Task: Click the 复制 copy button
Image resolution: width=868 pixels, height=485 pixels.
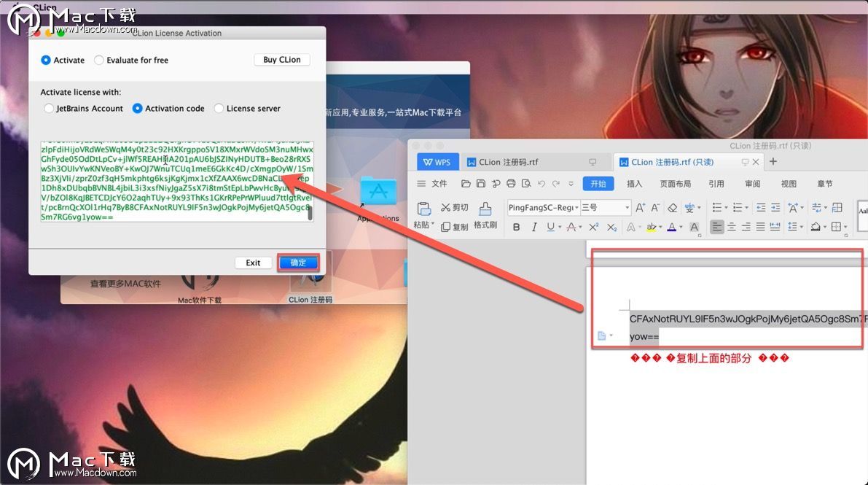Action: 455,227
